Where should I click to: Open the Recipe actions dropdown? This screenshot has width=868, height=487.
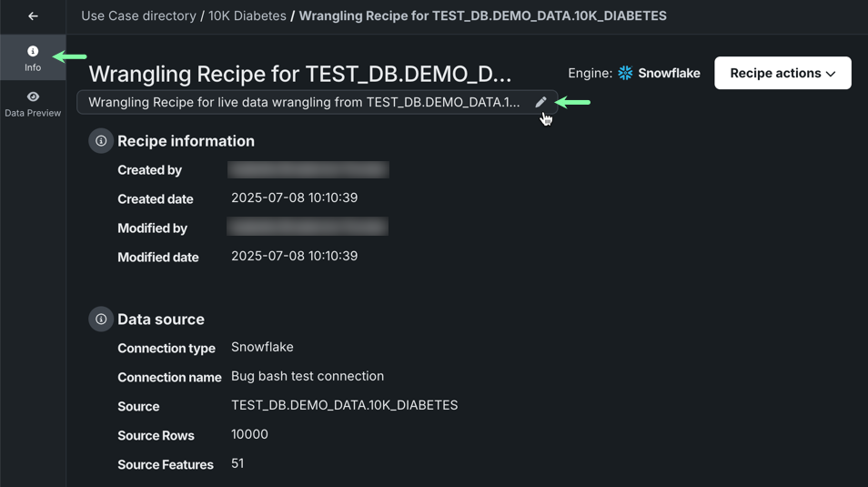tap(782, 73)
